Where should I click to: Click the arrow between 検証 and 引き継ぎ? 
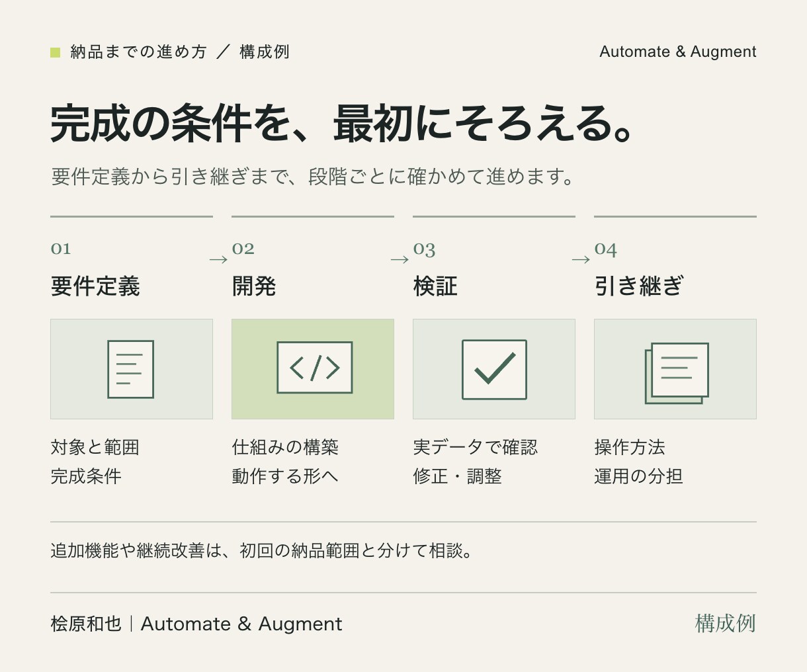click(x=581, y=260)
